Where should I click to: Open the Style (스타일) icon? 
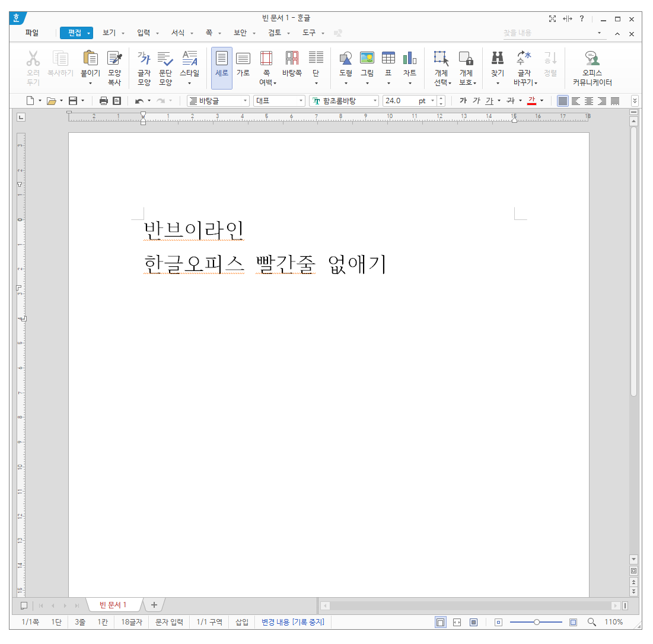point(189,59)
